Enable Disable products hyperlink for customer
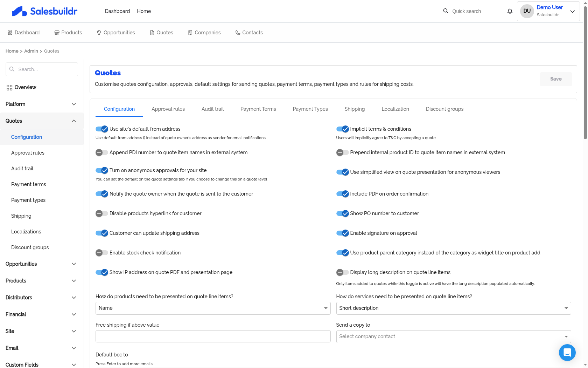 click(x=101, y=213)
